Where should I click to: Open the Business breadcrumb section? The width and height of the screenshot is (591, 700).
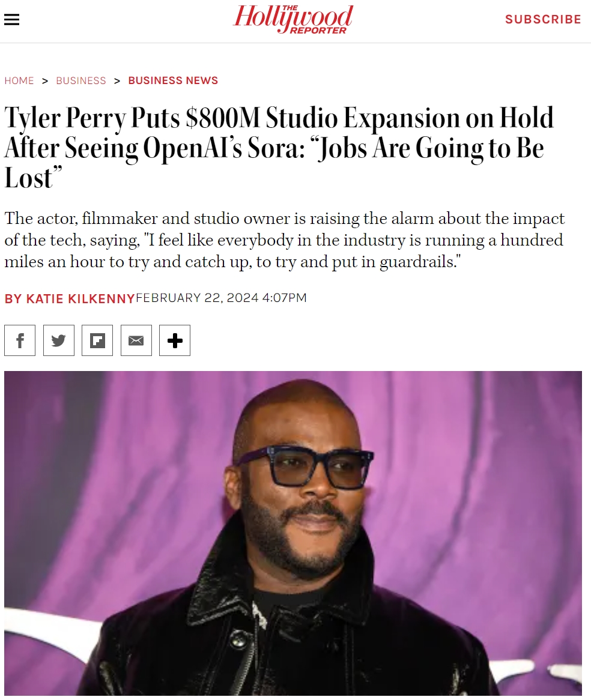point(81,81)
